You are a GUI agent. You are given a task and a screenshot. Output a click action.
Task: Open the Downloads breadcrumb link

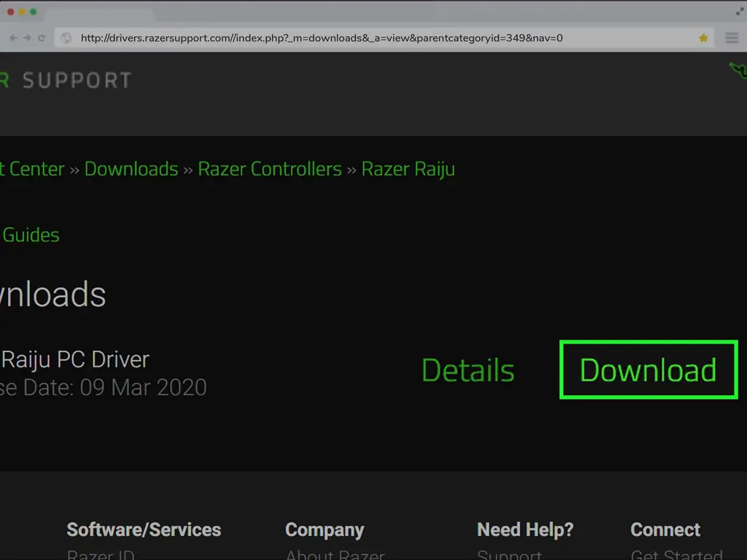tap(131, 169)
